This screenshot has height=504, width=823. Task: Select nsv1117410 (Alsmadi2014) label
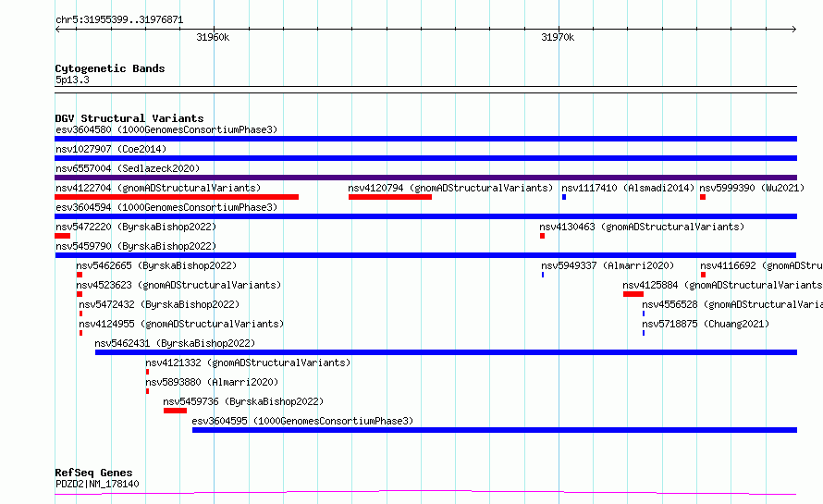point(628,188)
